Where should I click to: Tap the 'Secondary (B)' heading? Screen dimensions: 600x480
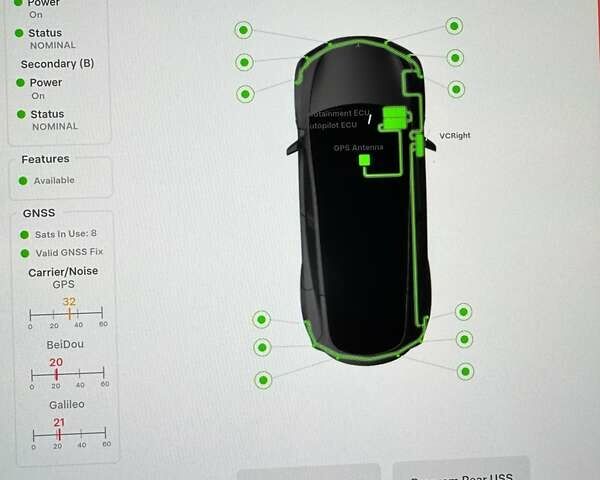point(57,64)
